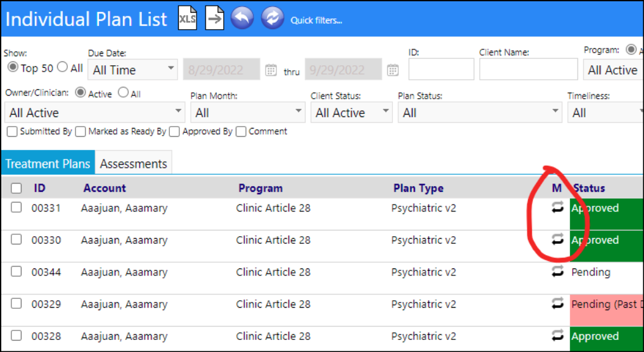644x352 pixels.
Task: Toggle the select-all checkbox in table header
Action: (x=16, y=188)
